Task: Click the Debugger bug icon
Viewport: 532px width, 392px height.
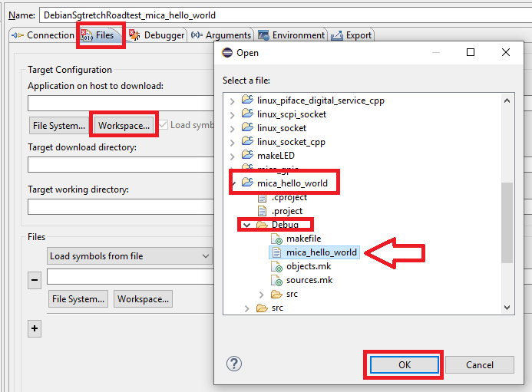Action: 134,35
